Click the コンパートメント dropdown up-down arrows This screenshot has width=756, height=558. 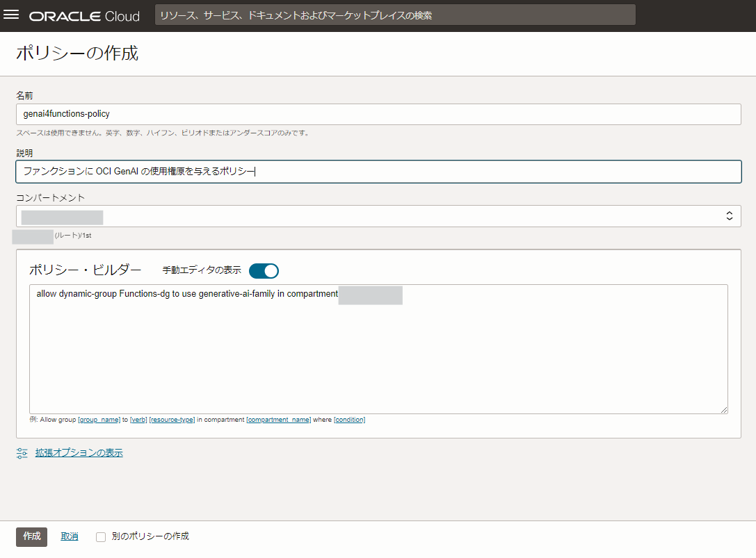pyautogui.click(x=730, y=216)
